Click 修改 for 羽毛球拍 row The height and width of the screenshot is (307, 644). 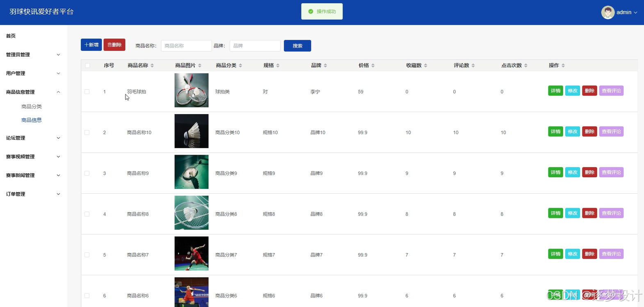(x=573, y=91)
